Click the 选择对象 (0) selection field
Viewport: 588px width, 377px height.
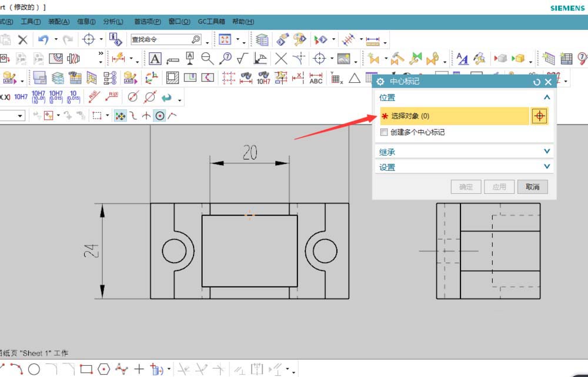(455, 116)
